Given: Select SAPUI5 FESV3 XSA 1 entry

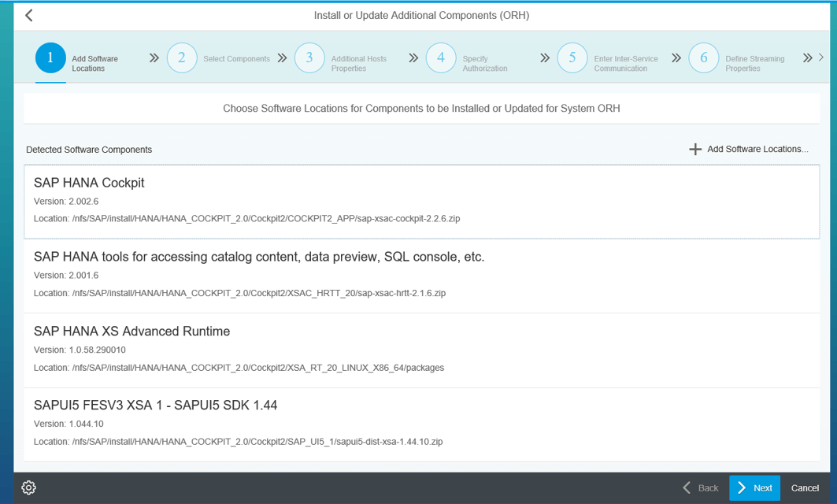Looking at the screenshot, I should pos(422,425).
